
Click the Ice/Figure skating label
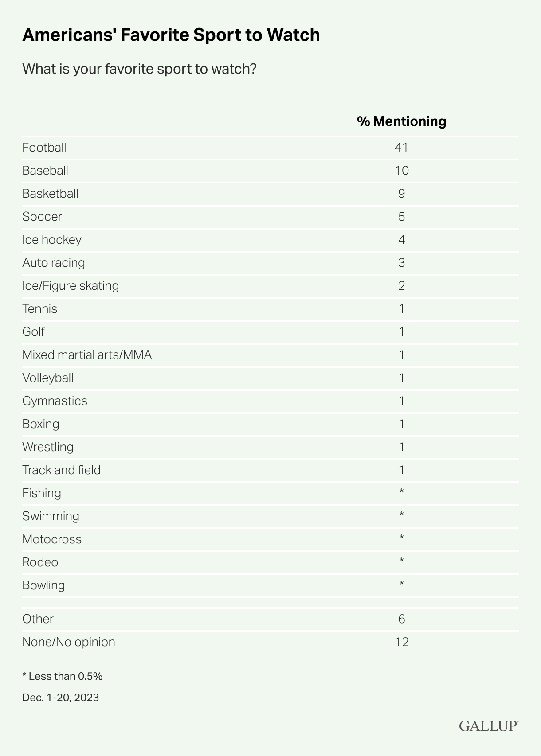tap(71, 285)
